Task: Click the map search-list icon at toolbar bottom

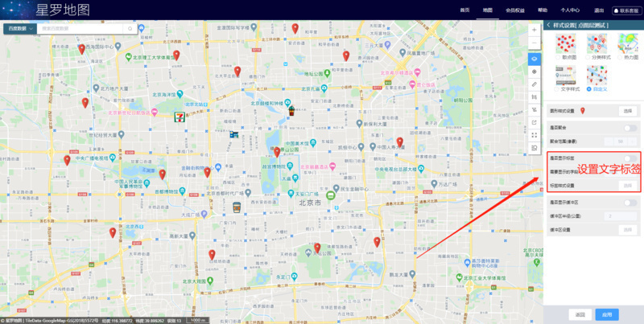Action: [x=535, y=148]
